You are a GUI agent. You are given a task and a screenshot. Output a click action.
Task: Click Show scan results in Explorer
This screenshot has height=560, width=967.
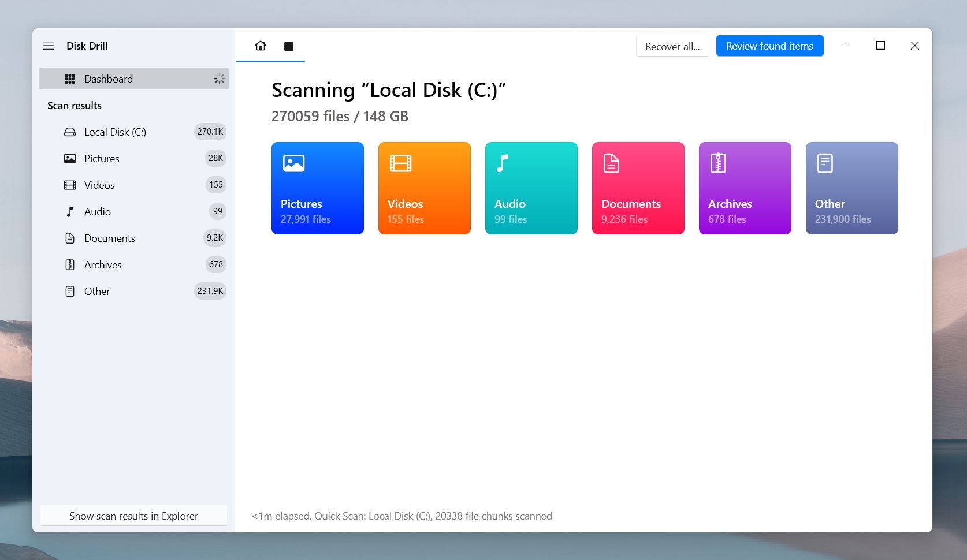coord(133,516)
